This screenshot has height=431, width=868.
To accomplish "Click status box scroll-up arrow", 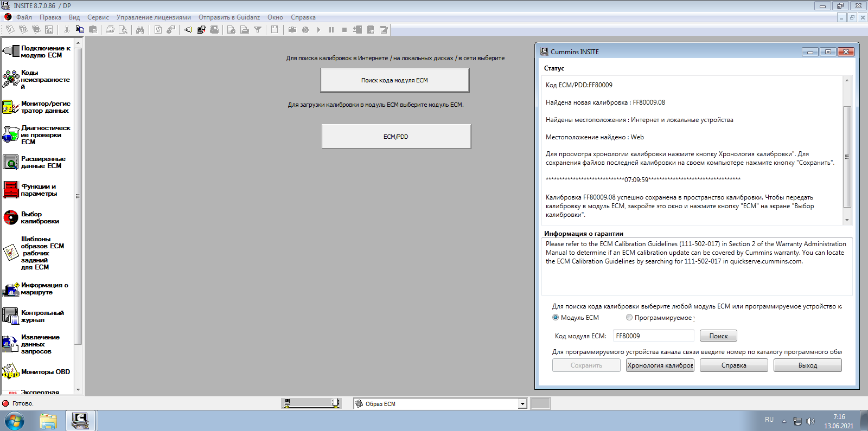I will [847, 80].
